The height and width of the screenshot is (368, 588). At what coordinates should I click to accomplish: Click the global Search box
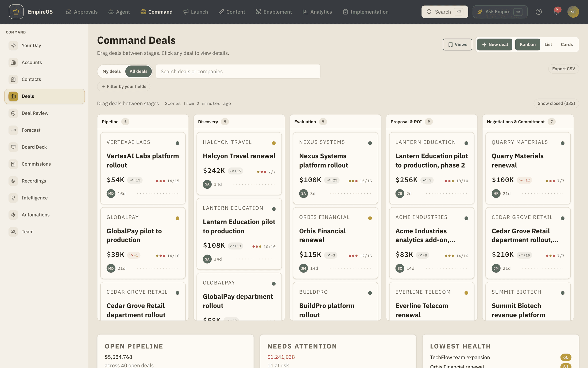445,12
